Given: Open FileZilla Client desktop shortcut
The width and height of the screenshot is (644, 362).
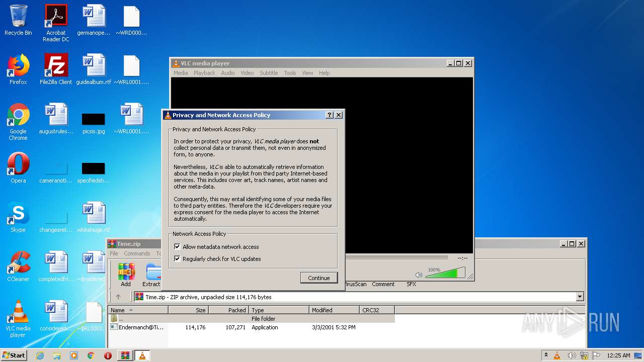Looking at the screenshot, I should (56, 69).
